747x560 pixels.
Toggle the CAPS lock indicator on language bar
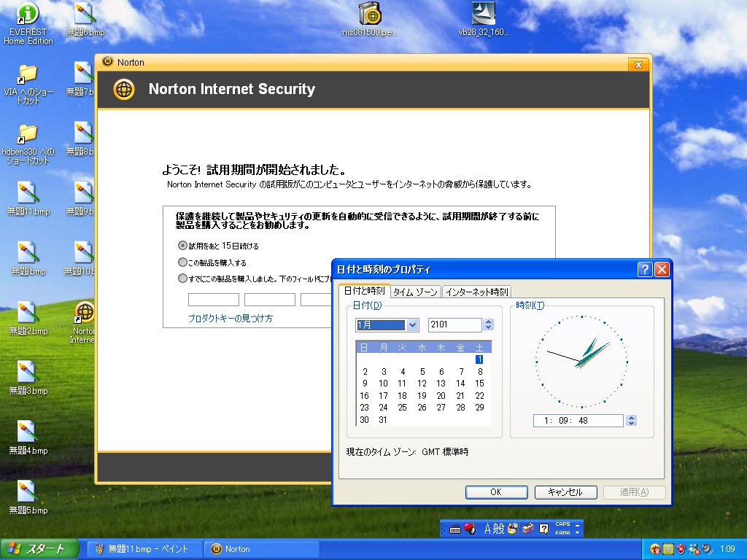point(562,524)
